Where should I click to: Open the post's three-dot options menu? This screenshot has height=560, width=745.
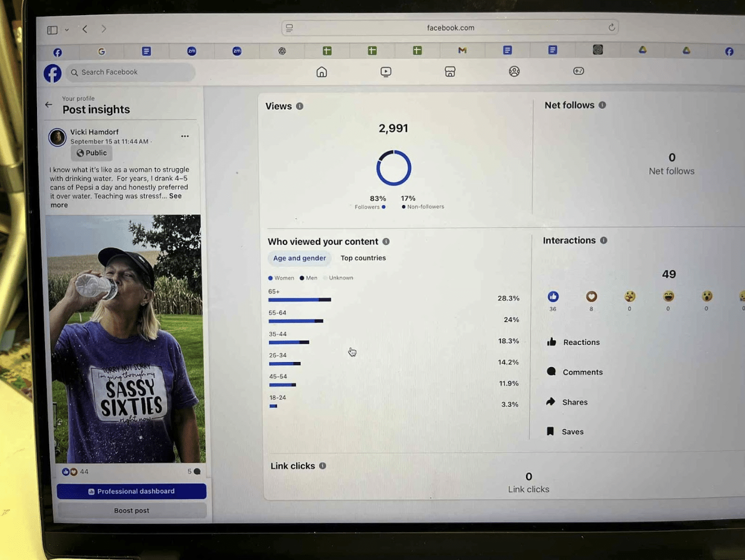point(185,136)
